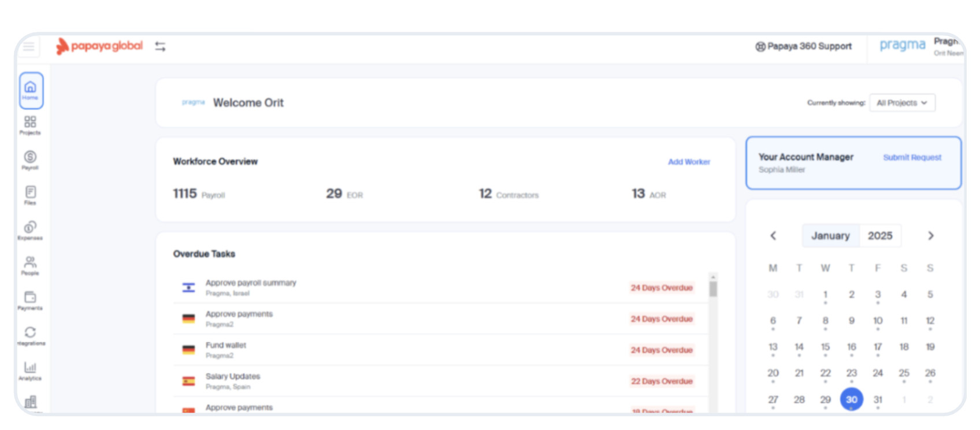Open the Home sidebar icon

click(31, 90)
